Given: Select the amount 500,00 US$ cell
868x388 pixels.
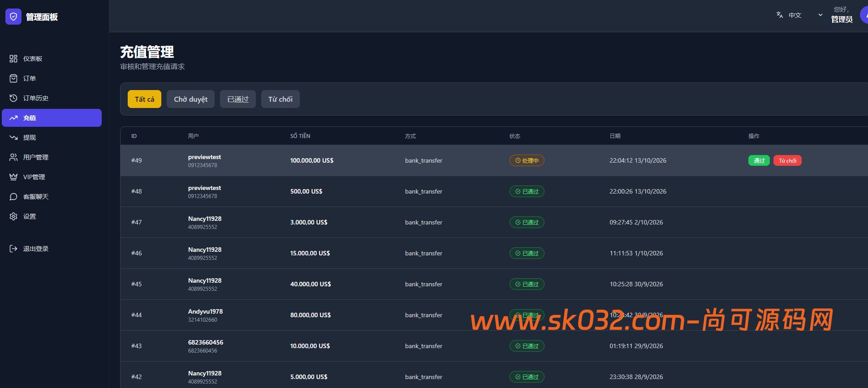Looking at the screenshot, I should pos(307,191).
